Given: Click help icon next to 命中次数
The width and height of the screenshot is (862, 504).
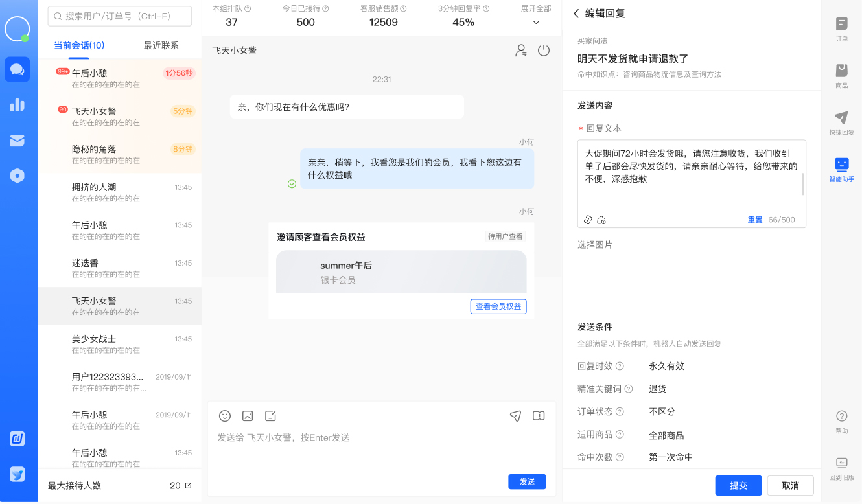Looking at the screenshot, I should pos(620,457).
